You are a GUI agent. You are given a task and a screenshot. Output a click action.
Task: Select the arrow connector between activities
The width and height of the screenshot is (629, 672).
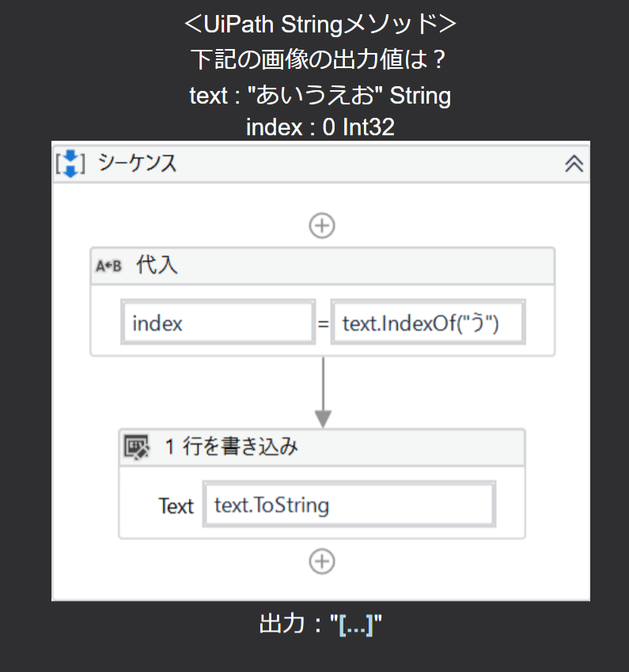[322, 392]
